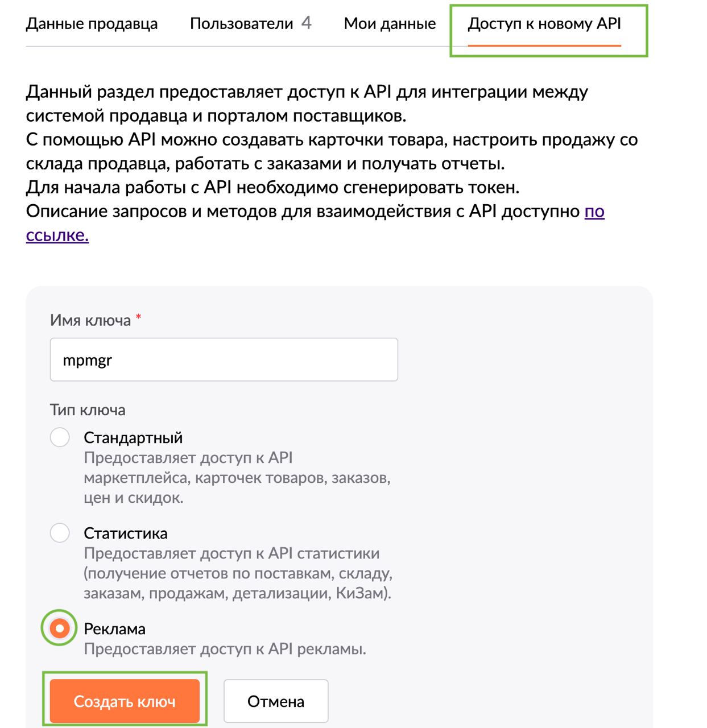Image resolution: width=707 pixels, height=728 pixels.
Task: Click the Статистика option label text
Action: tap(126, 533)
